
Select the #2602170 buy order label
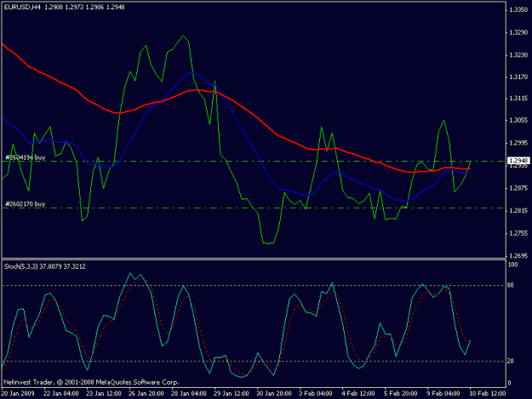(x=25, y=204)
